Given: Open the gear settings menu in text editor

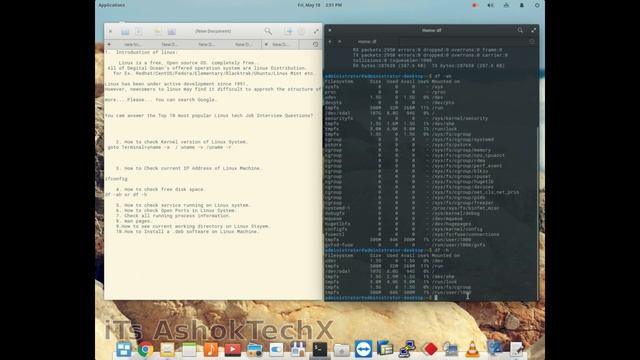Looking at the screenshot, I should click(x=302, y=31).
